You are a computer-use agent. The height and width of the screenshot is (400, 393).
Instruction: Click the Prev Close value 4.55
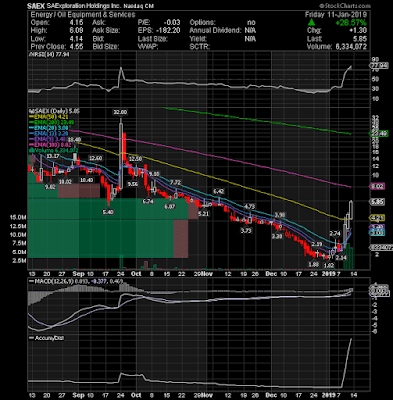click(76, 46)
